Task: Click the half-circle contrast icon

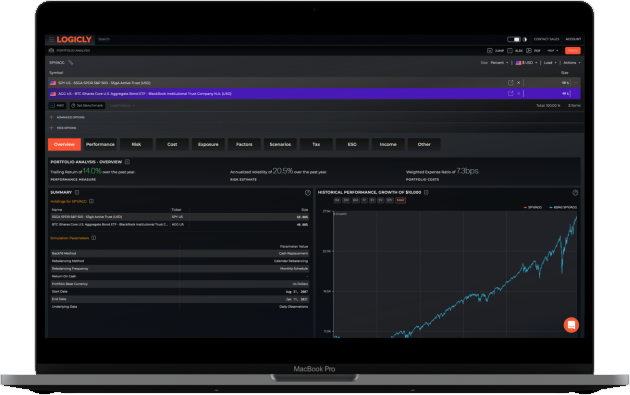Action: pos(525,39)
